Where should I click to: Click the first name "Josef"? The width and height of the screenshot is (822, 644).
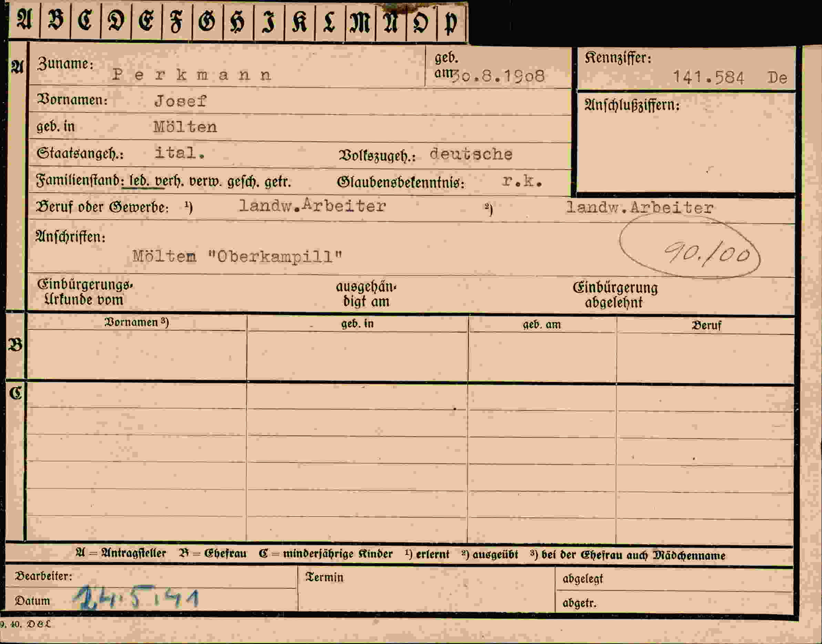[180, 101]
